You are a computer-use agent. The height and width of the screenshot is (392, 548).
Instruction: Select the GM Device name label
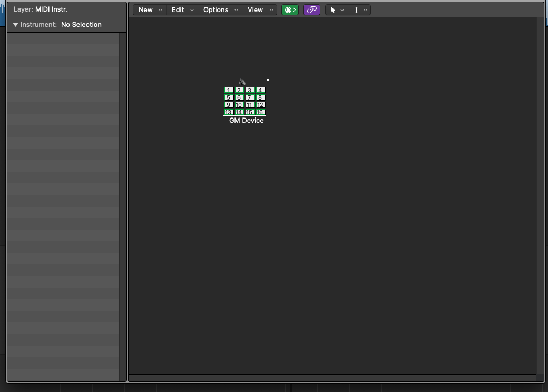247,121
